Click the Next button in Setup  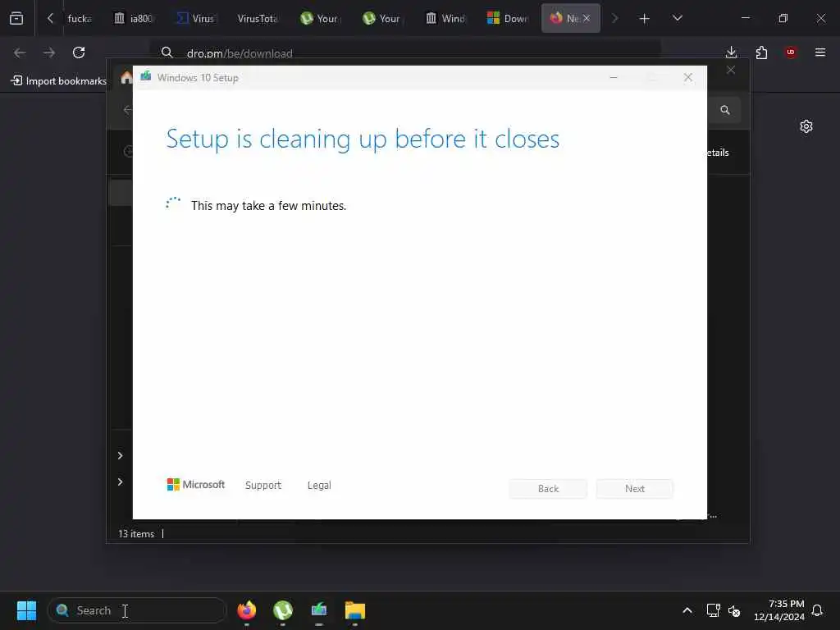[635, 489]
